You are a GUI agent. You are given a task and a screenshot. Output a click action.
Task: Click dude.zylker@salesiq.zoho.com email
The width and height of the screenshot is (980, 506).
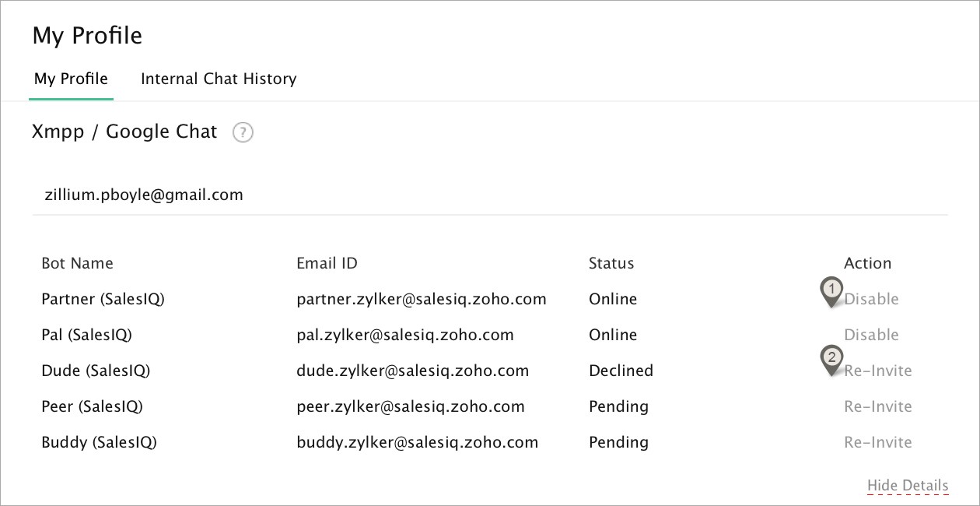pyautogui.click(x=413, y=371)
